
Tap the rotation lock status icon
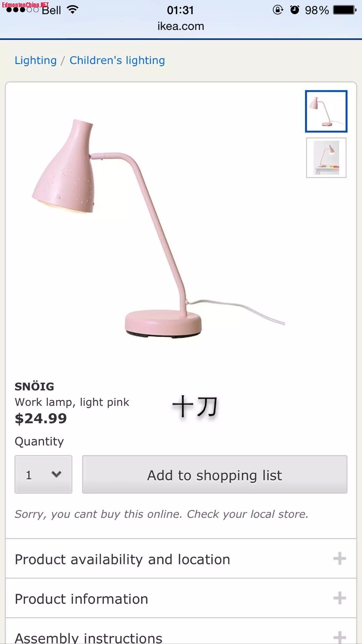pos(278,10)
